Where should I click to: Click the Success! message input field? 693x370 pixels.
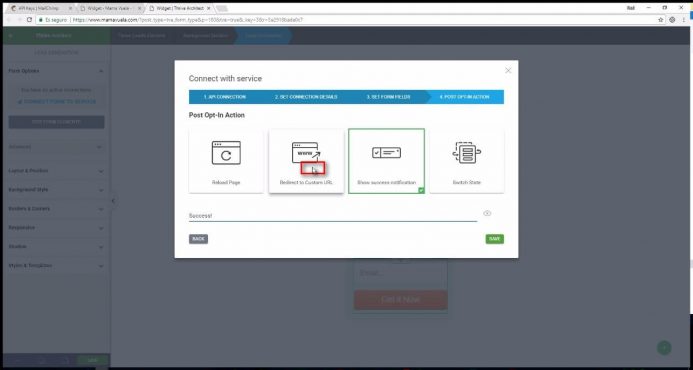tap(333, 216)
